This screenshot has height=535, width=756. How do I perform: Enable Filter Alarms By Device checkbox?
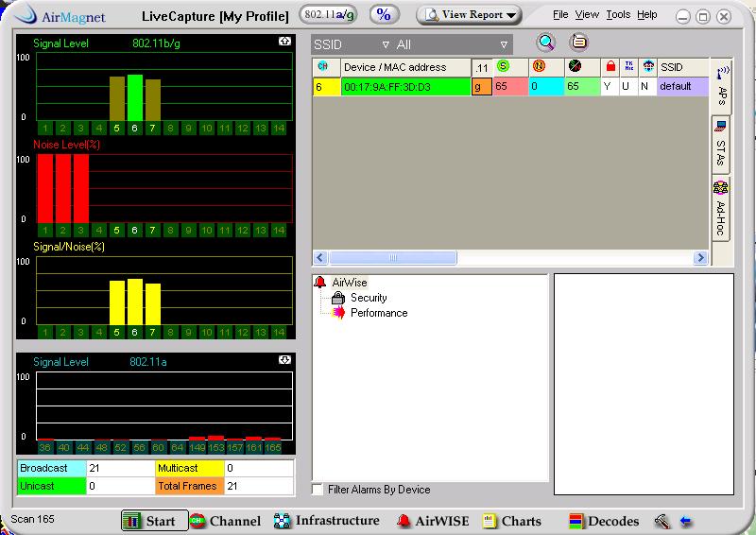tap(318, 490)
